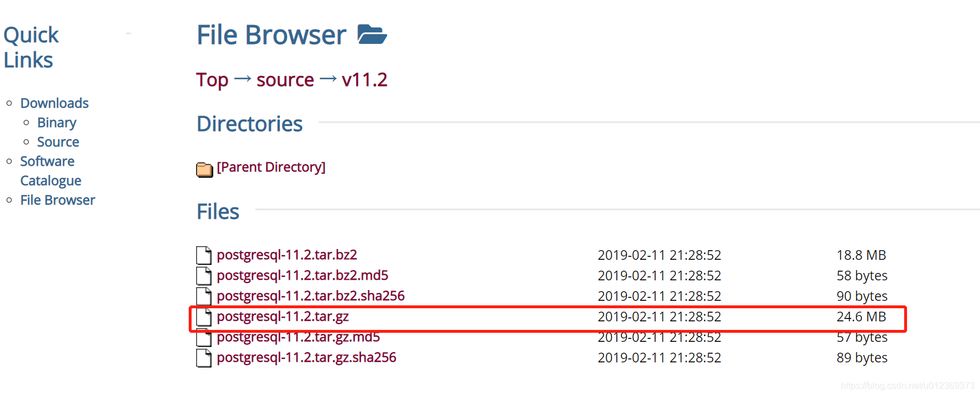Viewport: 980px width, 396px height.
Task: Click the file icon beside postgresql-11.2.tar.bz2
Action: coord(204,255)
